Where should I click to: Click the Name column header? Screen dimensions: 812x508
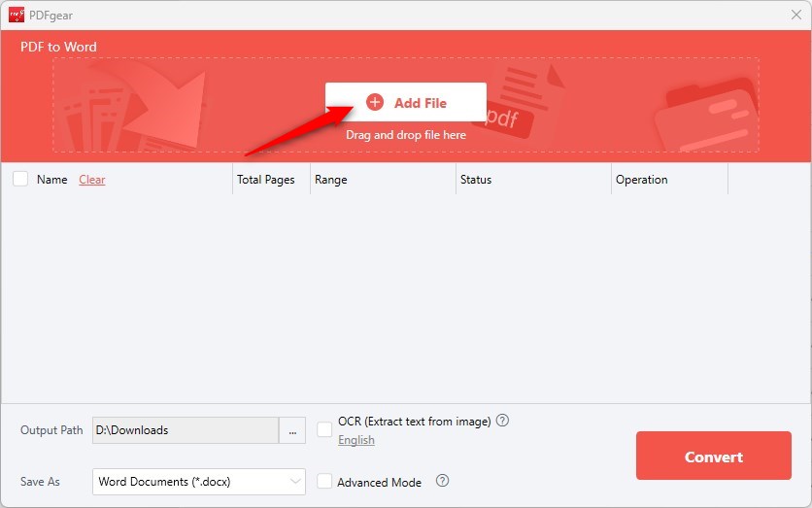pyautogui.click(x=51, y=180)
